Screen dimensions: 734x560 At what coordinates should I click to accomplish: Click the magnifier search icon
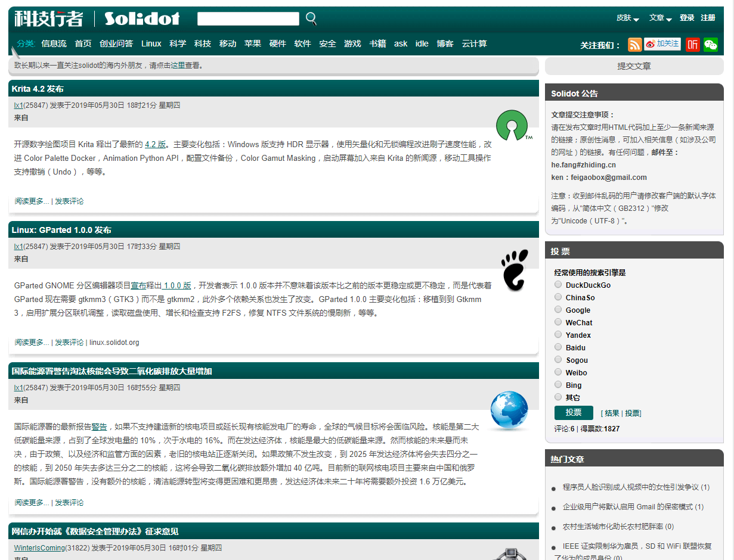[311, 18]
